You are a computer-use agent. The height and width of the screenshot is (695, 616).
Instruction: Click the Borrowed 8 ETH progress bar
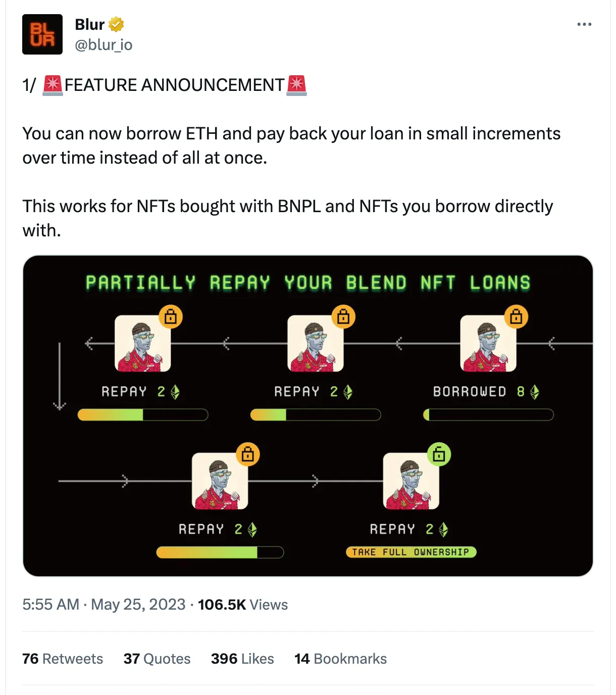pyautogui.click(x=488, y=415)
